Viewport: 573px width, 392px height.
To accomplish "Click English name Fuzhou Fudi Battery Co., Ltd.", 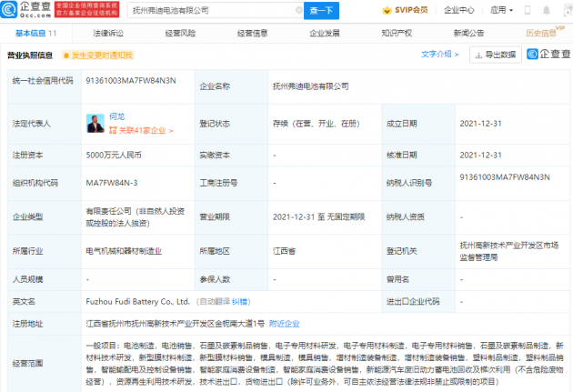I will point(137,302).
